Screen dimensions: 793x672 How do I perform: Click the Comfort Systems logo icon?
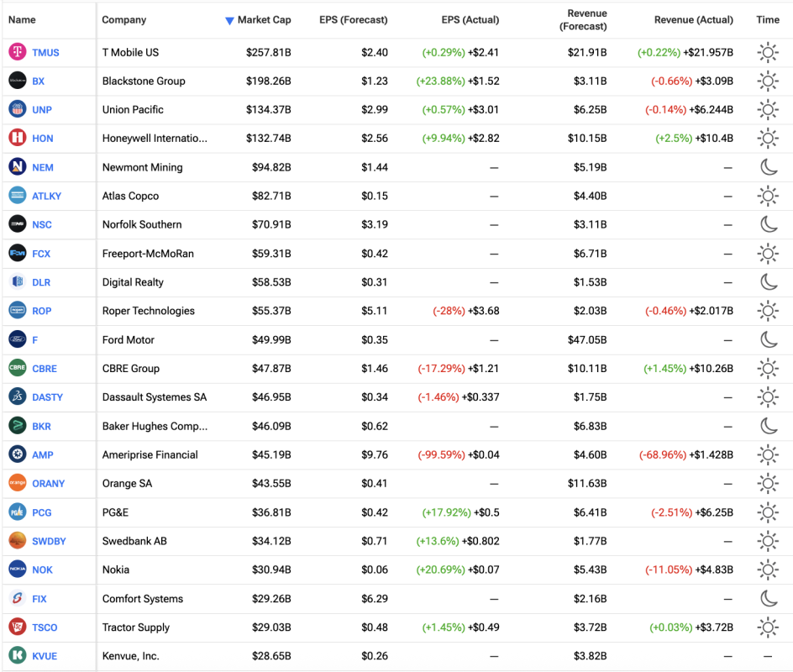pos(18,598)
